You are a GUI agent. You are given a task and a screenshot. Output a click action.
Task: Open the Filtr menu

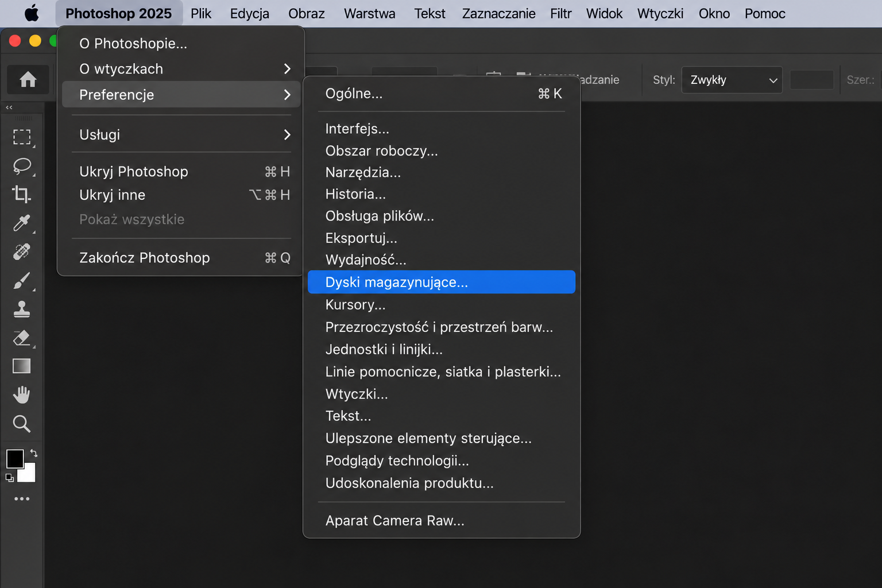coord(561,13)
